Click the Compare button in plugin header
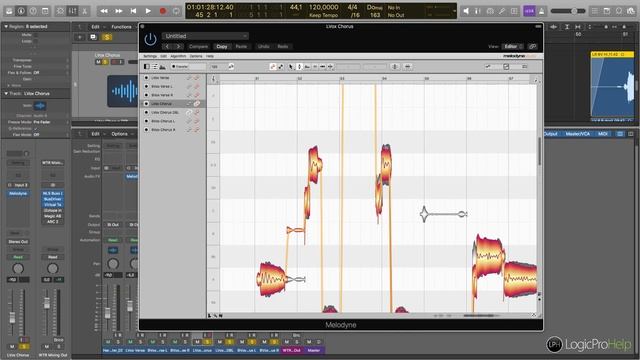The image size is (640, 360). coord(198,47)
